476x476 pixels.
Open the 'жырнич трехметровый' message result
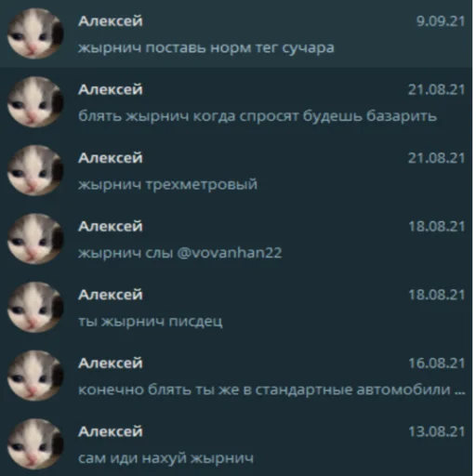[236, 171]
